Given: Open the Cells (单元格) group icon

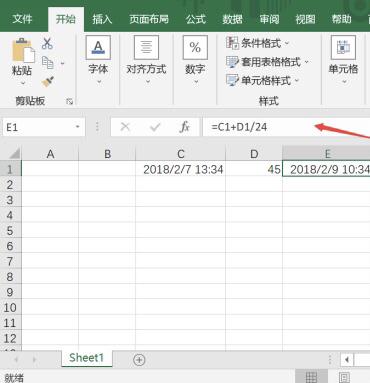Looking at the screenshot, I should click(x=343, y=48).
